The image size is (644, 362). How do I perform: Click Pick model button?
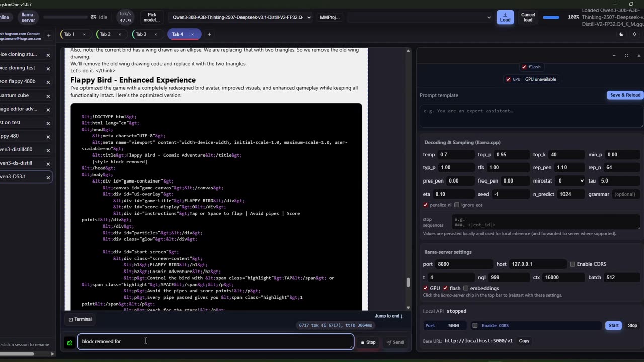click(151, 17)
